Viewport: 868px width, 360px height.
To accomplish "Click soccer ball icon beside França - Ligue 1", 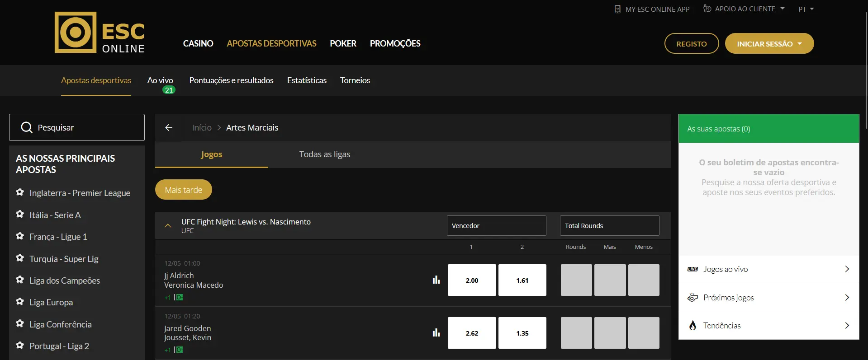I will coord(20,236).
